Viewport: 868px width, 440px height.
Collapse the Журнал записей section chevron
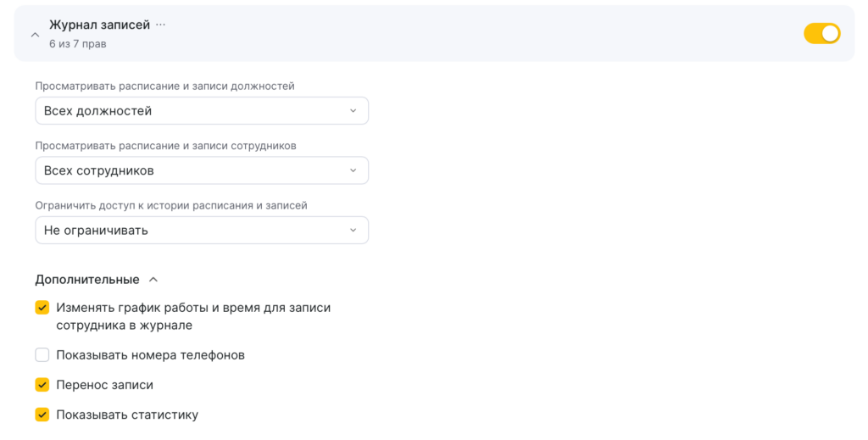(x=35, y=35)
